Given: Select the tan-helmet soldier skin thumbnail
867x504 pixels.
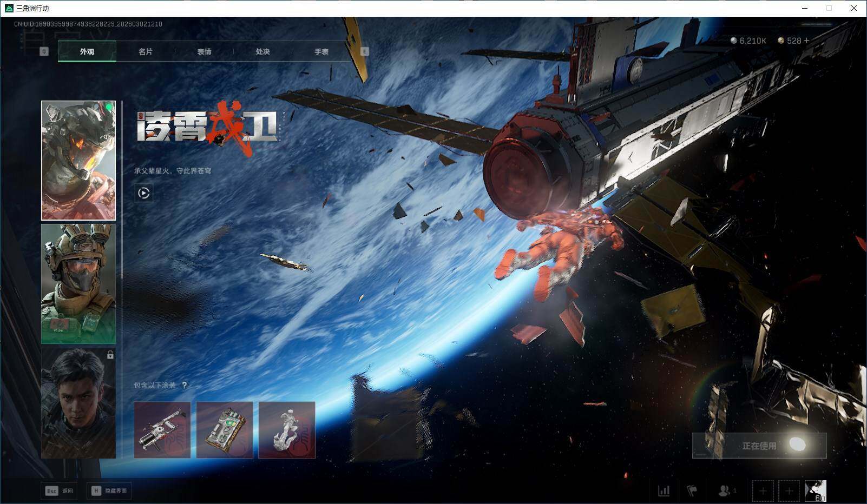Looking at the screenshot, I should [x=78, y=284].
